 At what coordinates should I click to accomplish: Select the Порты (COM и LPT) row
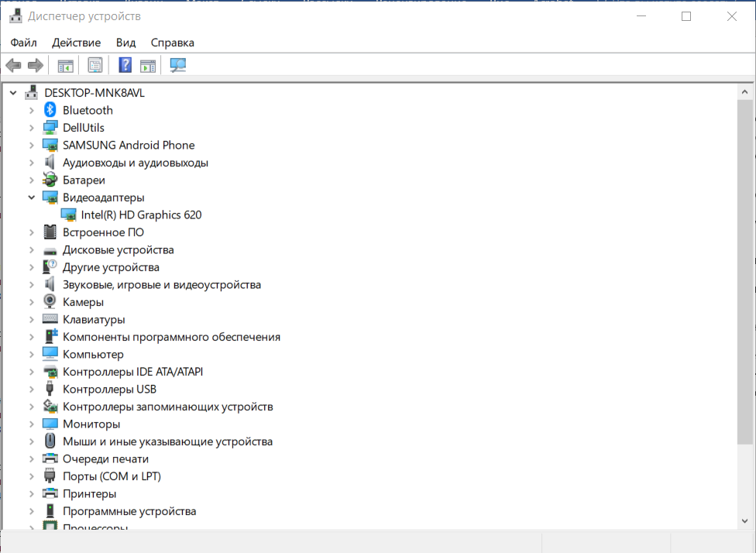tap(112, 476)
